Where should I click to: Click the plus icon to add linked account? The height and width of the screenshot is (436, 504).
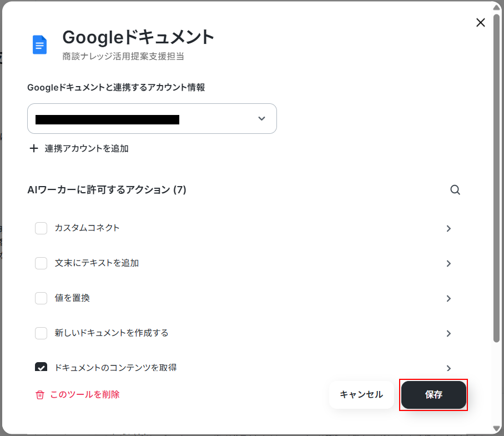coord(34,148)
